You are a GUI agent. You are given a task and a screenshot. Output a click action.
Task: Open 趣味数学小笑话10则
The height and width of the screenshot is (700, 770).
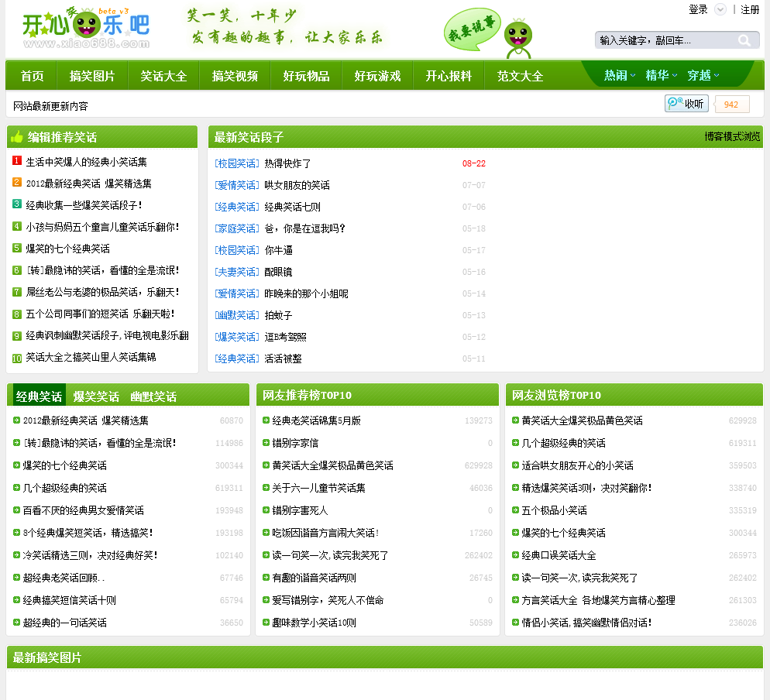click(x=315, y=623)
